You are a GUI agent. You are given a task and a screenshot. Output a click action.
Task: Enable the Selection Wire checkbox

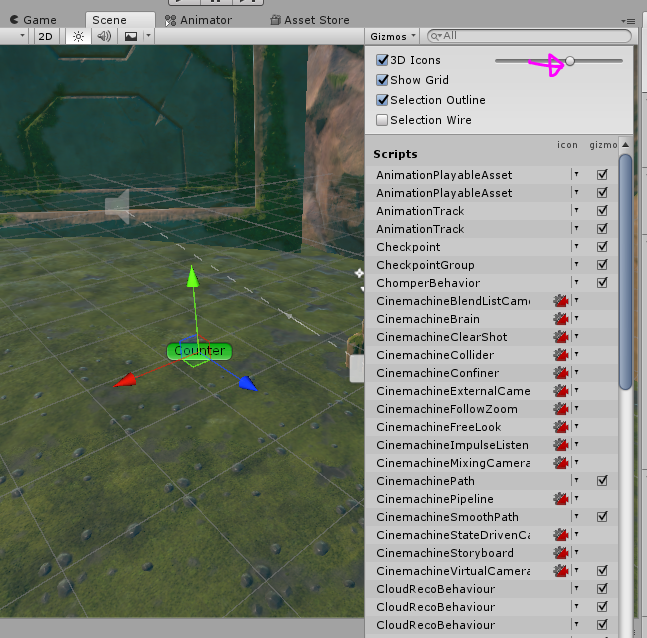coord(382,120)
